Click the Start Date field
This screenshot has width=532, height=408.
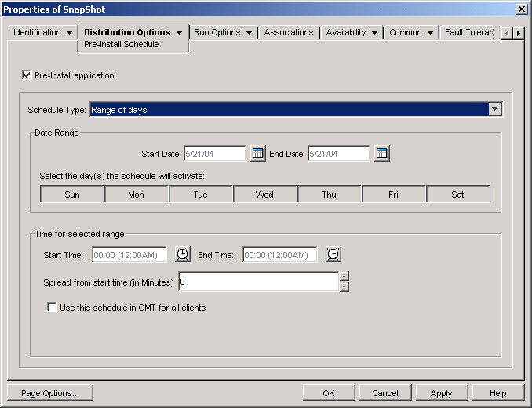click(x=215, y=154)
